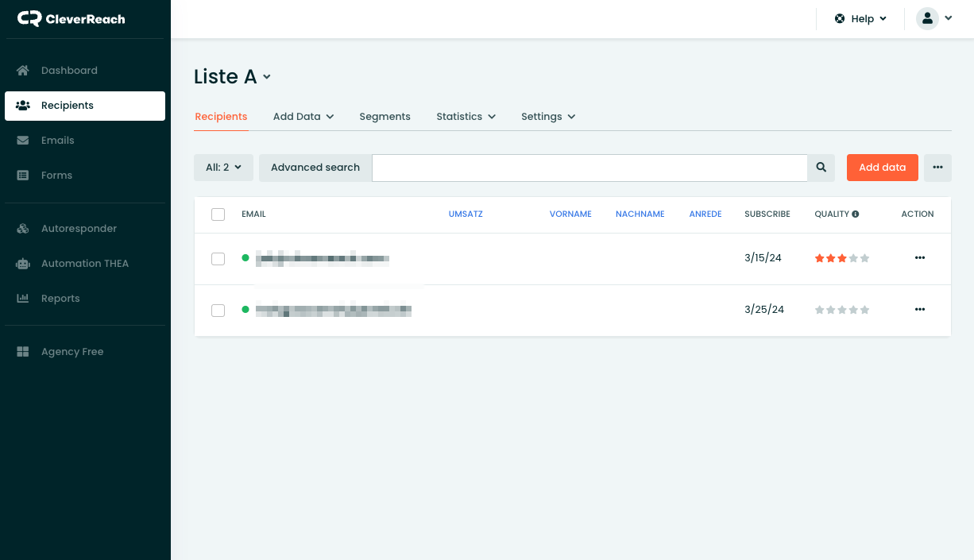Expand the Settings tab dropdown
The height and width of the screenshot is (560, 974).
pos(547,116)
